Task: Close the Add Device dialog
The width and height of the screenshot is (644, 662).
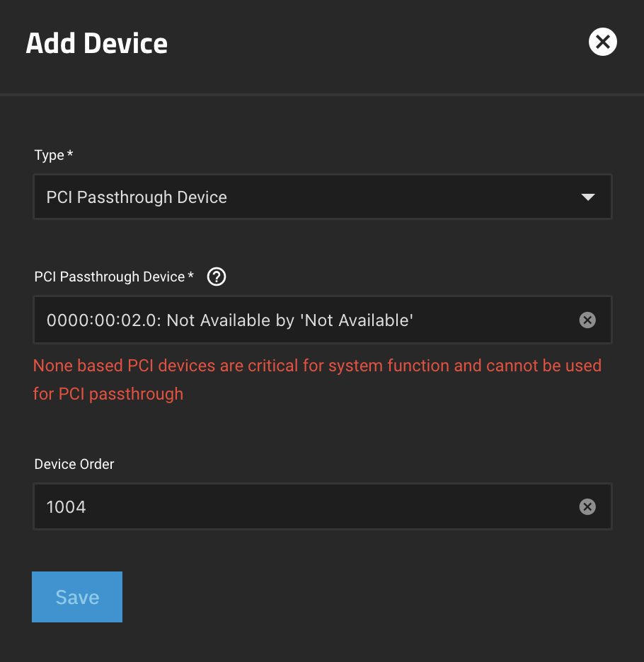Action: (602, 42)
